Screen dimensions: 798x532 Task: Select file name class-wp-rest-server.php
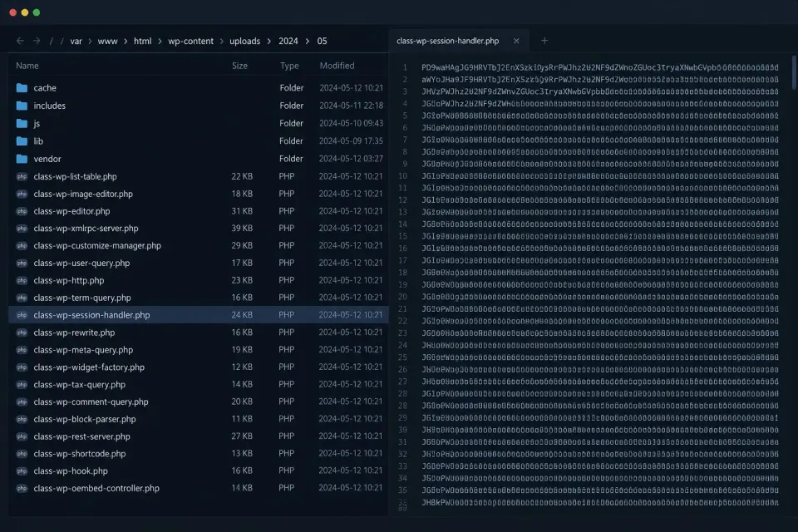(x=82, y=436)
